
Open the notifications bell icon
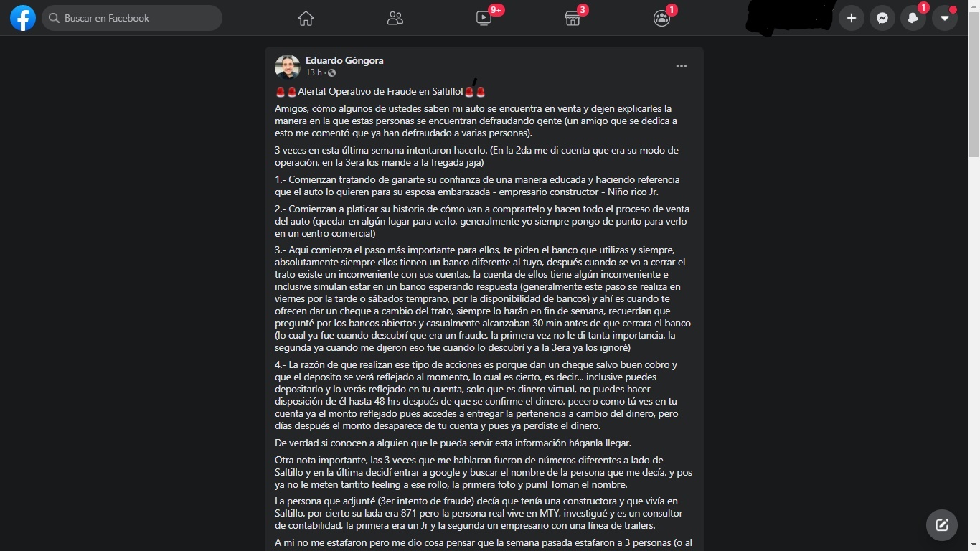pyautogui.click(x=913, y=18)
